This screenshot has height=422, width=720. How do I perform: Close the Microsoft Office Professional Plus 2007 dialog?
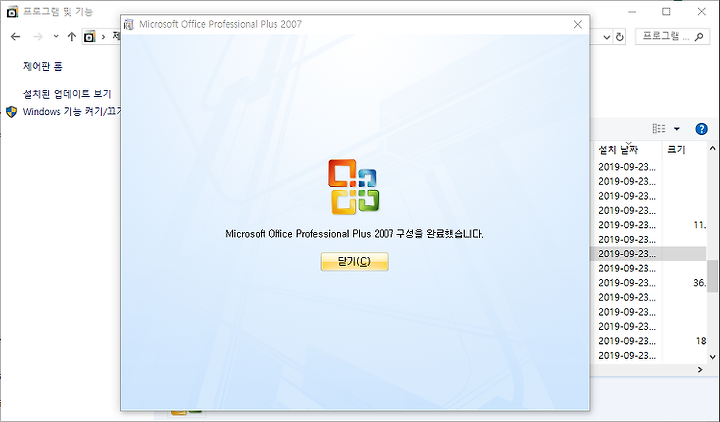pyautogui.click(x=578, y=24)
